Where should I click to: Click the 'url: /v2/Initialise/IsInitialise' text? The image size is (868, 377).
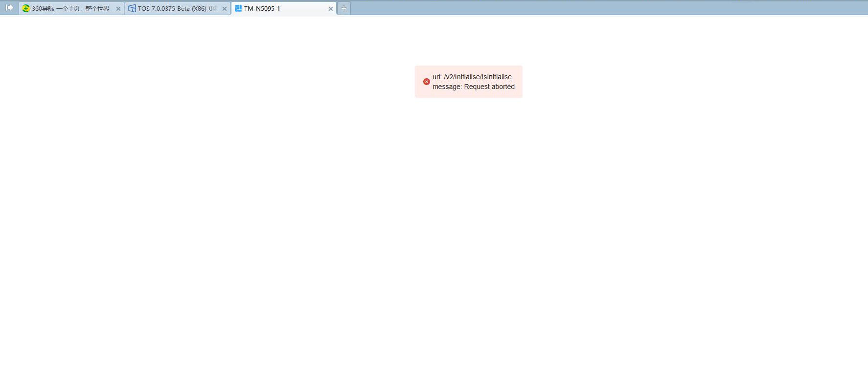point(472,77)
